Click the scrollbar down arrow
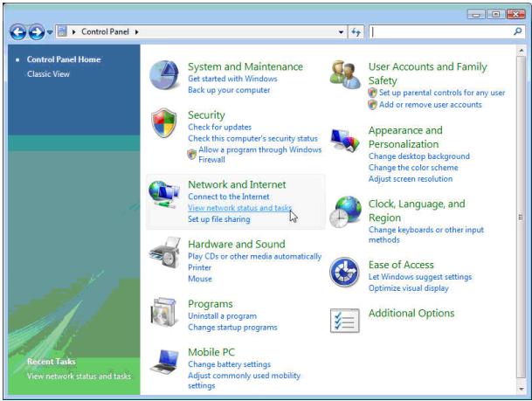532x401 pixels. coord(521,389)
